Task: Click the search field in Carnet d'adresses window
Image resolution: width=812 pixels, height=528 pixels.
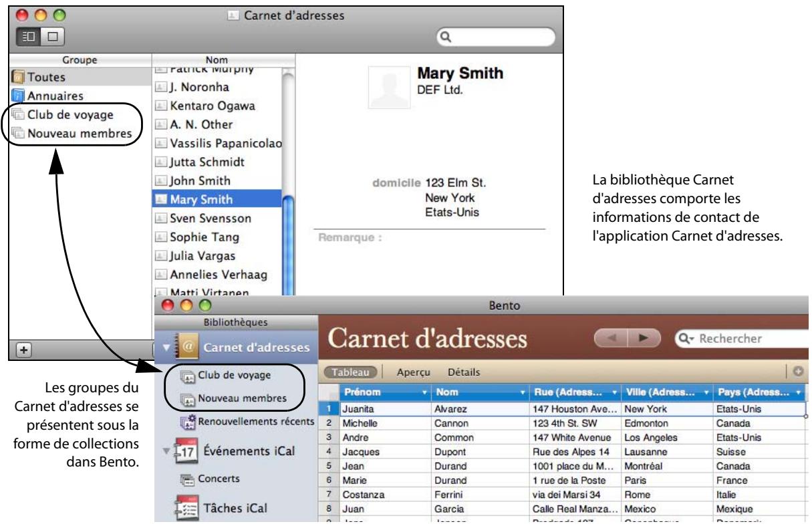Action: tap(495, 37)
